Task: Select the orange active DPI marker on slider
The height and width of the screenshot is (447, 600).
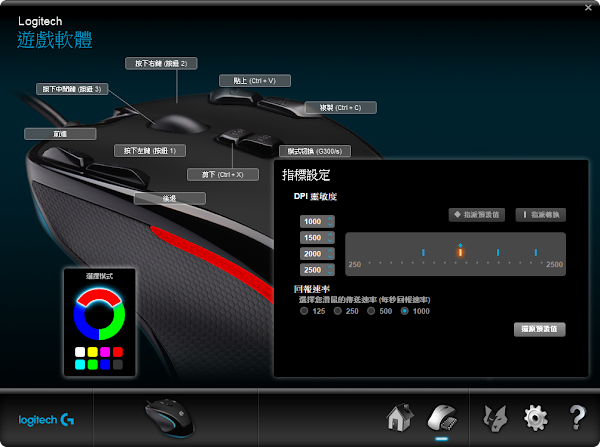Action: [460, 252]
